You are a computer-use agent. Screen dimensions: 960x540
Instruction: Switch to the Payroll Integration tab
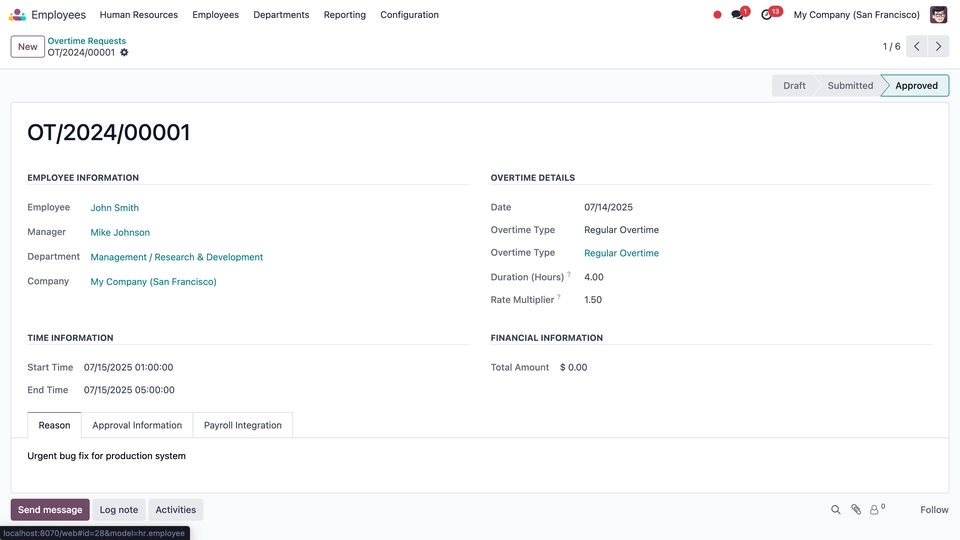(x=242, y=425)
